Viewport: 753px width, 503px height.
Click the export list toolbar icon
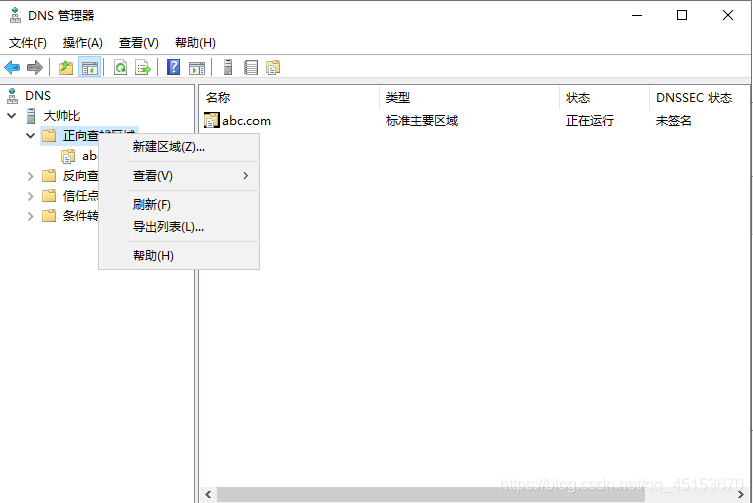coord(143,67)
